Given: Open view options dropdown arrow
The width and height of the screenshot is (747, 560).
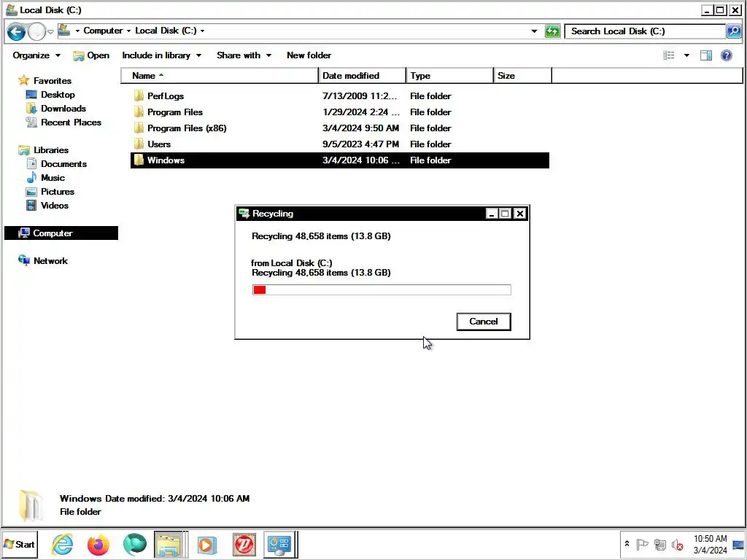Looking at the screenshot, I should (x=686, y=55).
